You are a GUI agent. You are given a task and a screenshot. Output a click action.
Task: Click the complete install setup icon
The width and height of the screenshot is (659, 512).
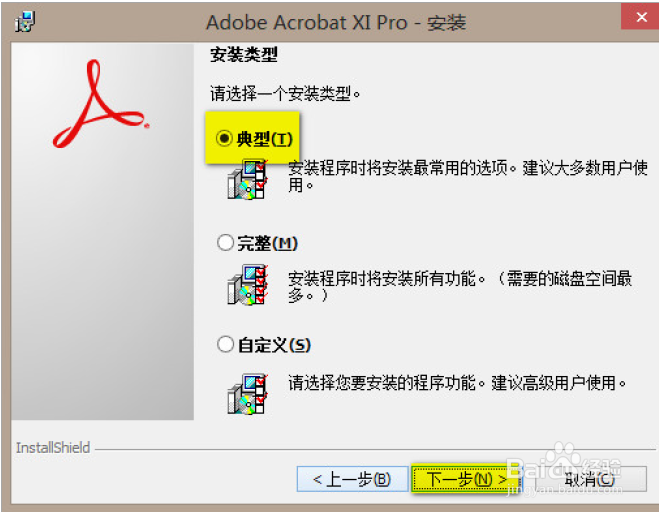coord(247,285)
